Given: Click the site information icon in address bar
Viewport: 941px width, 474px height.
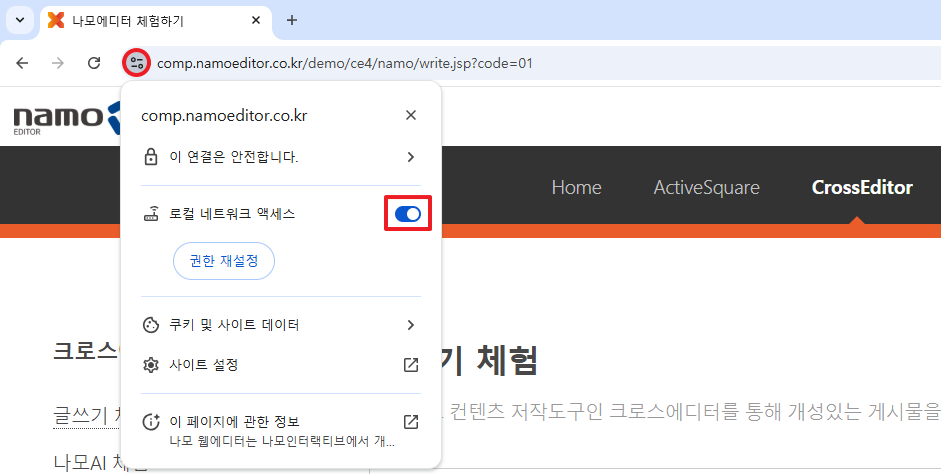Looking at the screenshot, I should 137,63.
